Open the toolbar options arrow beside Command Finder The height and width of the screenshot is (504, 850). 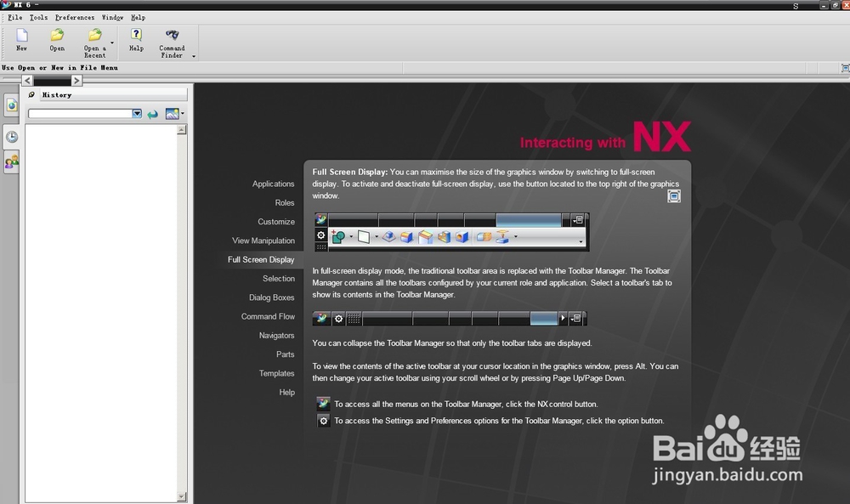tap(194, 56)
